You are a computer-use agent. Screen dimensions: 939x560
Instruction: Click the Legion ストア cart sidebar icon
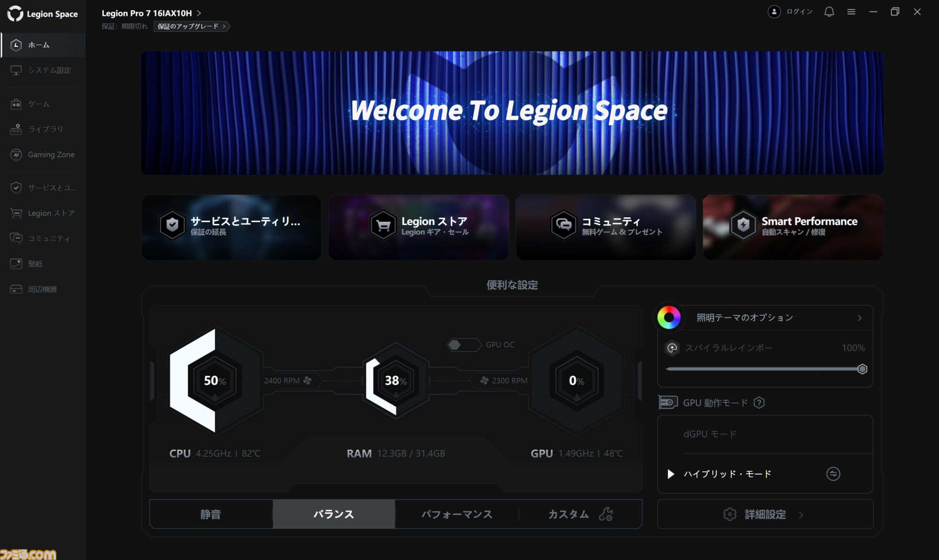pyautogui.click(x=16, y=213)
